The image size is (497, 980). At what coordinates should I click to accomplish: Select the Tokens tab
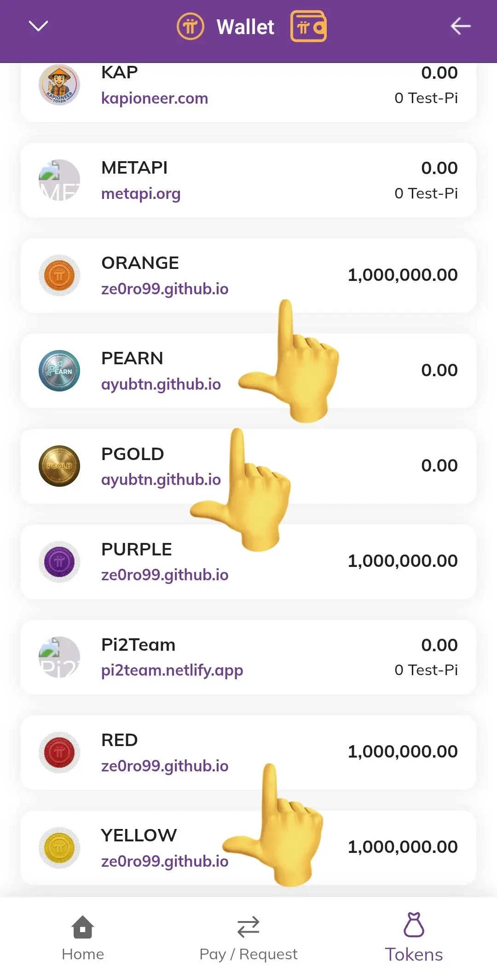414,938
